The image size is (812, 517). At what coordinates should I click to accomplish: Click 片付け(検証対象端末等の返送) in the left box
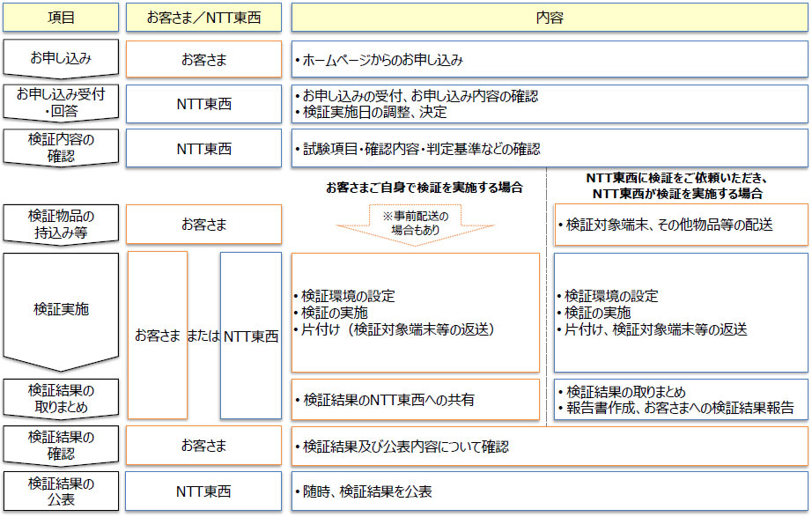(397, 329)
